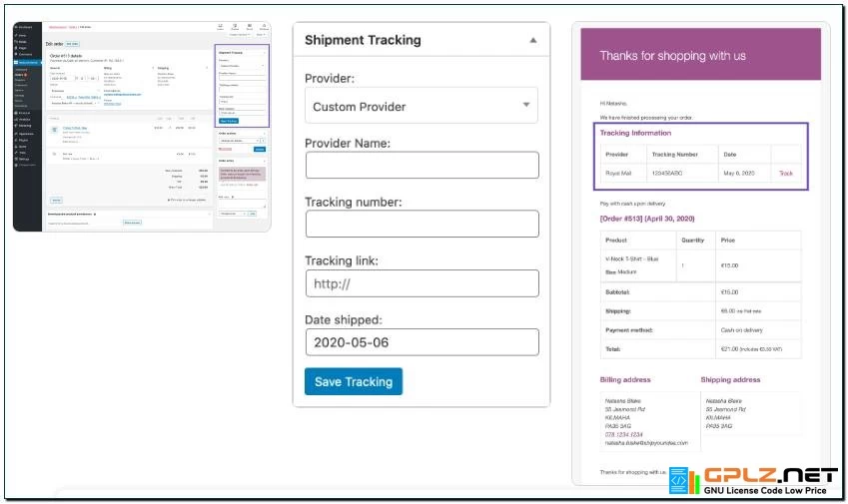Focus the Provider Name input field
This screenshot has height=504, width=848.
(x=422, y=165)
